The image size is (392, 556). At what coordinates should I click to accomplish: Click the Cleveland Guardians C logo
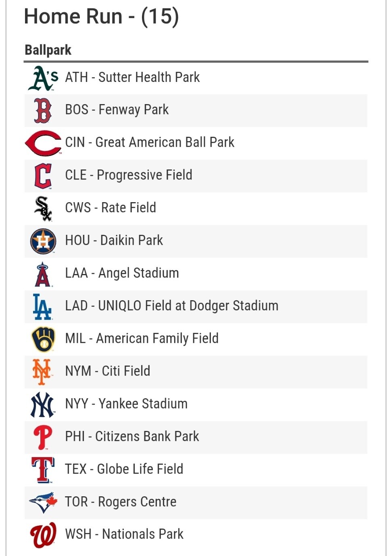(x=43, y=176)
